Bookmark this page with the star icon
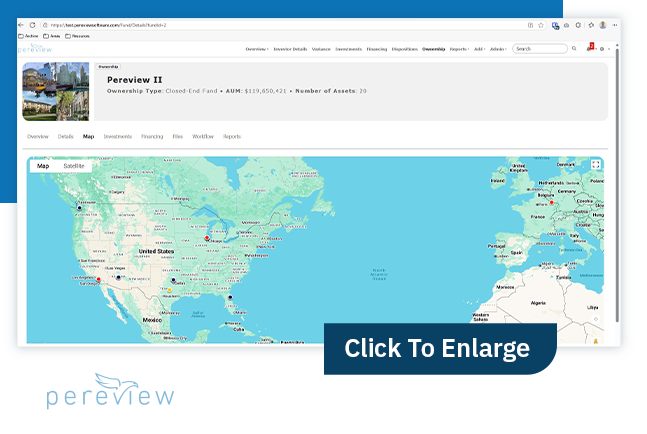Viewport: 647px width, 434px height. tap(541, 25)
